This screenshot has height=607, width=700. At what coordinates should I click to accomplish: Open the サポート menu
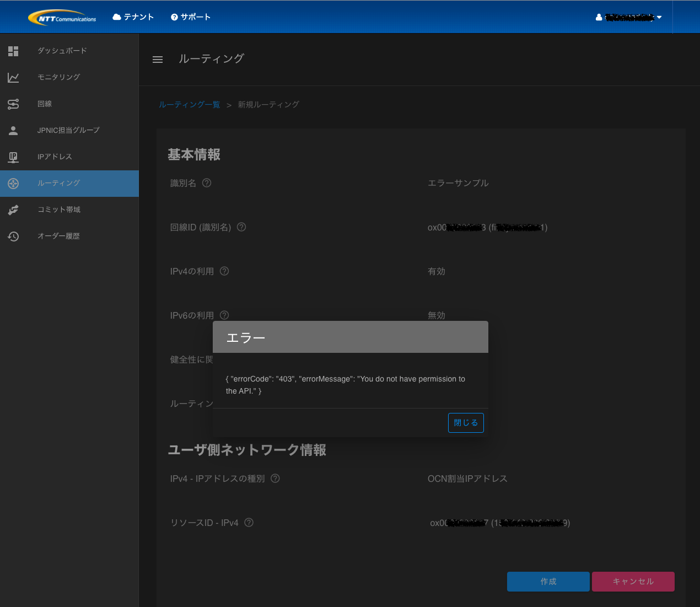pos(190,17)
